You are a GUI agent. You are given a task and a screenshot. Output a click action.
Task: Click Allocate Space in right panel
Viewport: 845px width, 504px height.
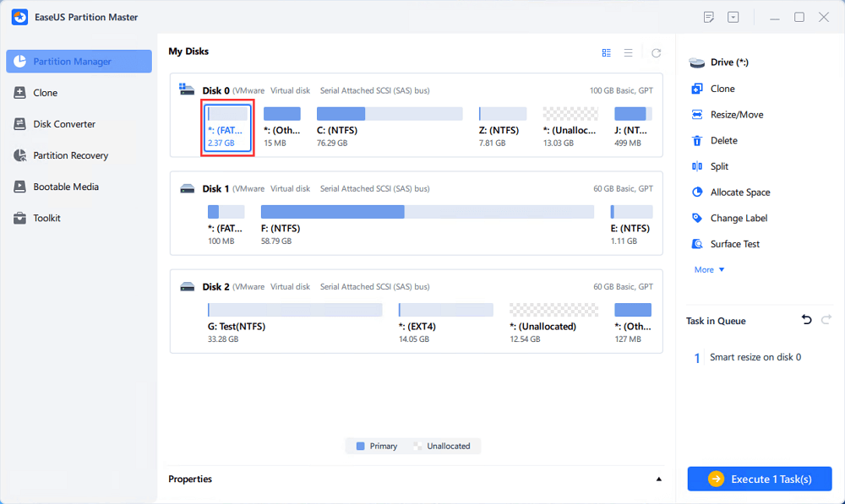point(740,192)
